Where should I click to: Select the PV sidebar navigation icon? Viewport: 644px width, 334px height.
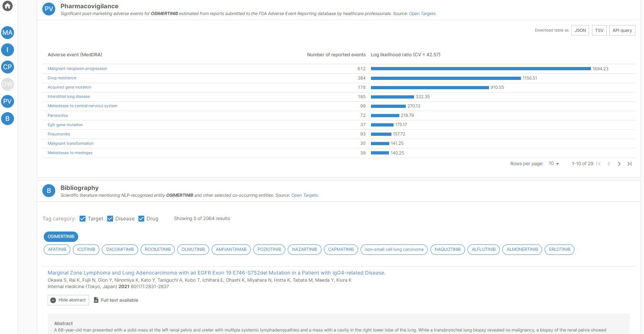click(8, 101)
